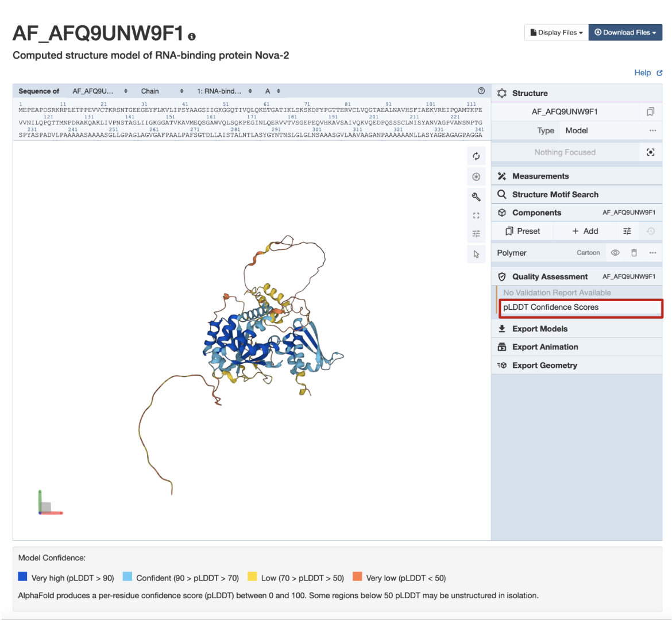Click the sequence panel help question icon
672x631 pixels.
tap(481, 91)
